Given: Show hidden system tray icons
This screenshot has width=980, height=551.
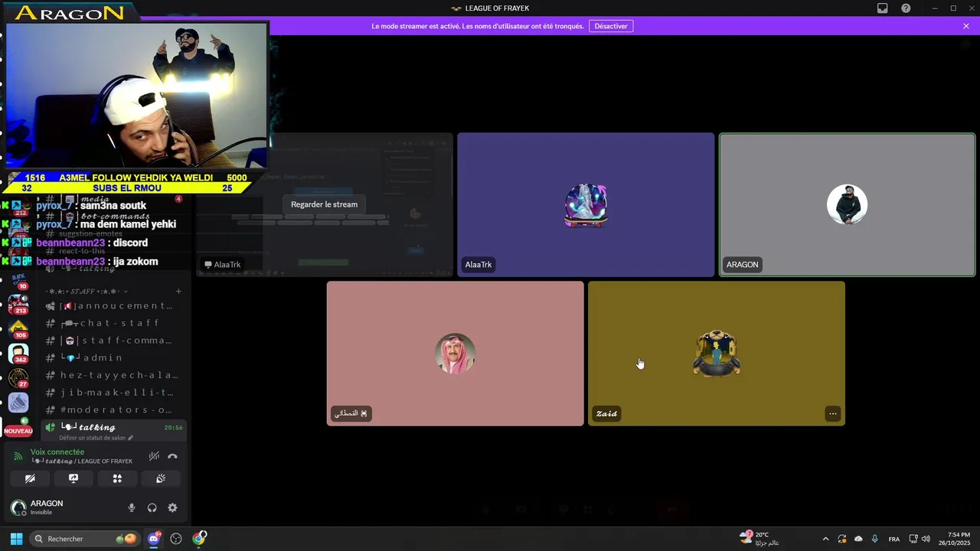Looking at the screenshot, I should pyautogui.click(x=825, y=539).
